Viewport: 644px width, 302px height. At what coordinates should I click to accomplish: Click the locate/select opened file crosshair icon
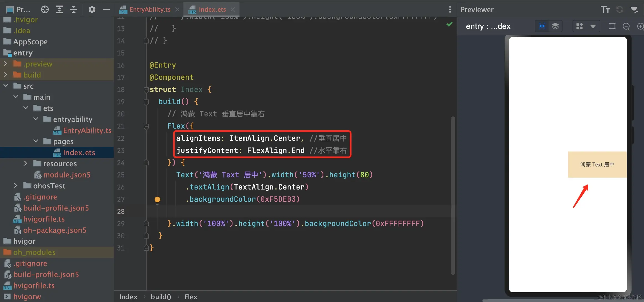[45, 10]
